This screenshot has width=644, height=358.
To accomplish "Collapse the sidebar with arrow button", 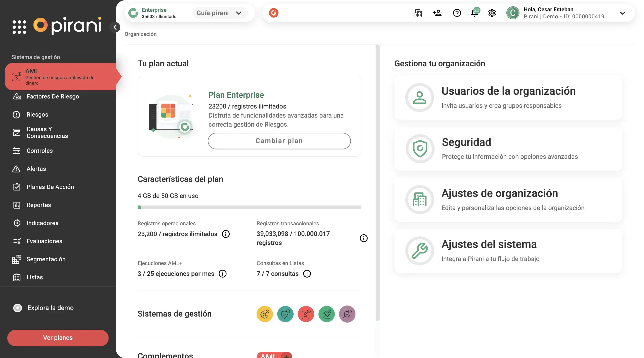I will pos(115,27).
